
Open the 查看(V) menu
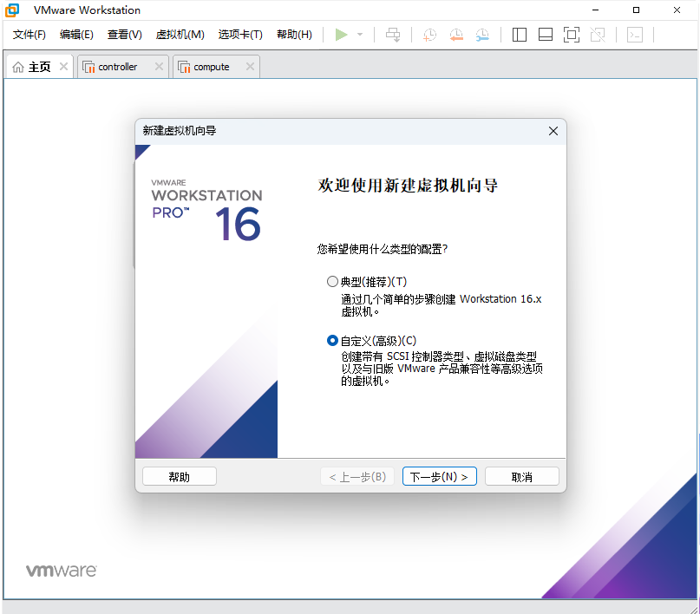125,35
